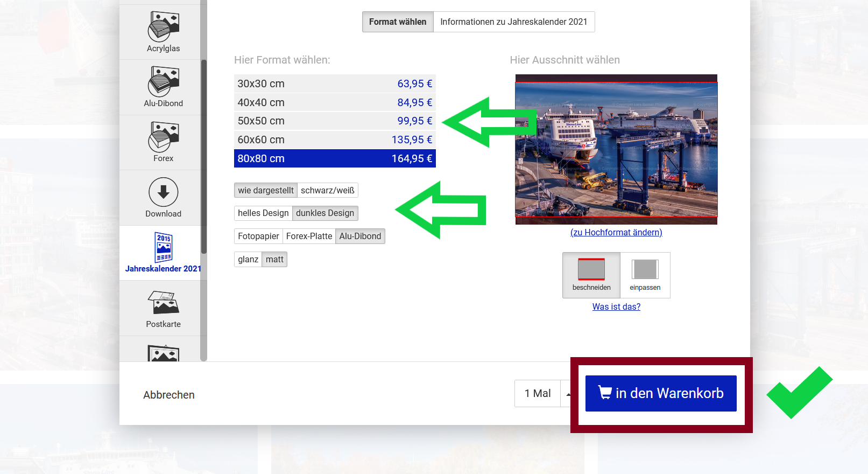Pick Fotopapier as the material
868x474 pixels.
(x=258, y=236)
